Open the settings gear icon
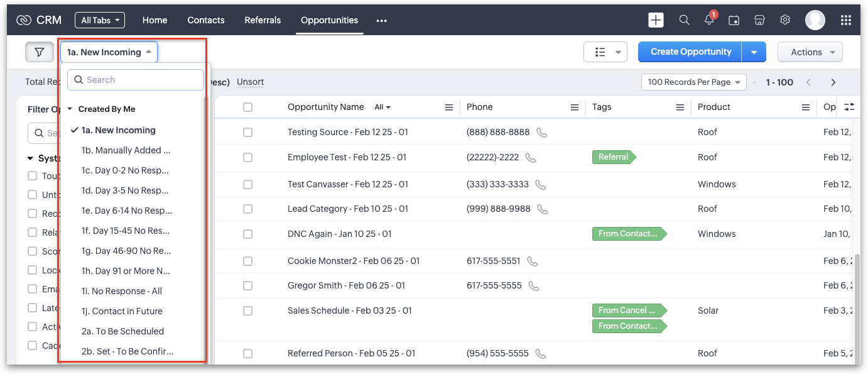 [x=784, y=20]
